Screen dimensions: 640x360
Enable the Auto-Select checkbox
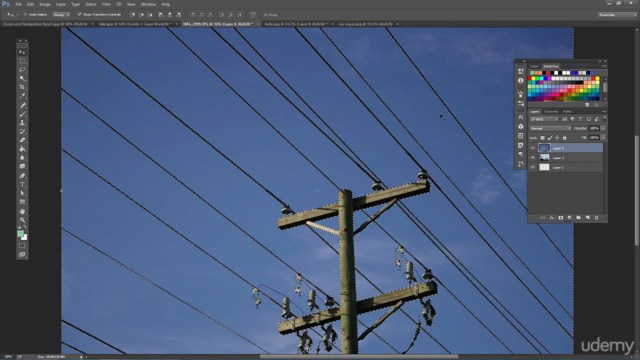(x=25, y=15)
